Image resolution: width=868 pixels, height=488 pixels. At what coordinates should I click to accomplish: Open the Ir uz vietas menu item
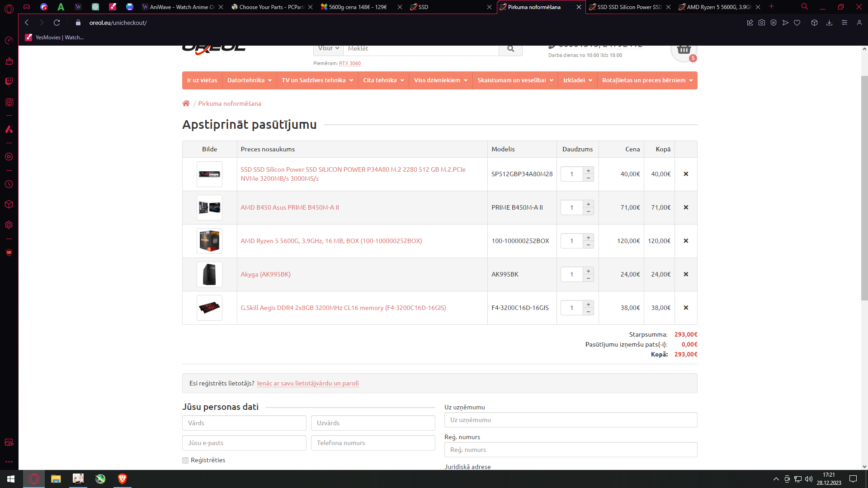click(x=202, y=80)
